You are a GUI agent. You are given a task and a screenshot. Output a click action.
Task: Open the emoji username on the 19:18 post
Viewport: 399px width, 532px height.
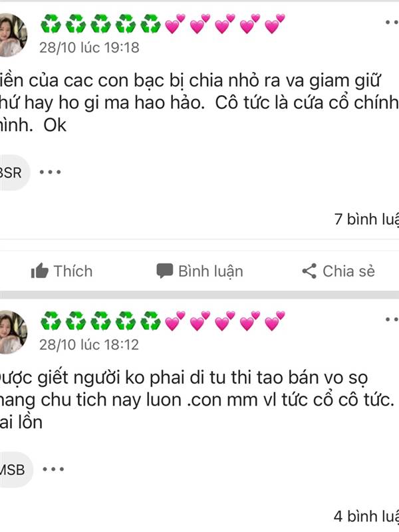[x=163, y=23]
